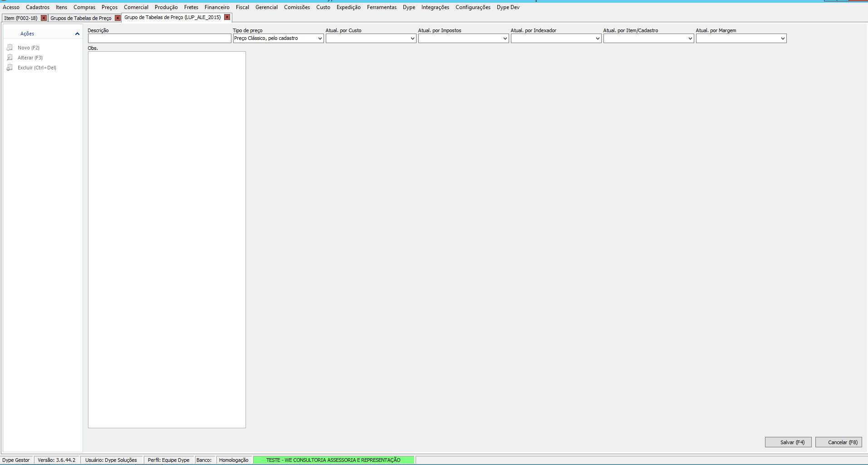Focus the Descrição input field
This screenshot has height=465, width=868.
pos(160,39)
